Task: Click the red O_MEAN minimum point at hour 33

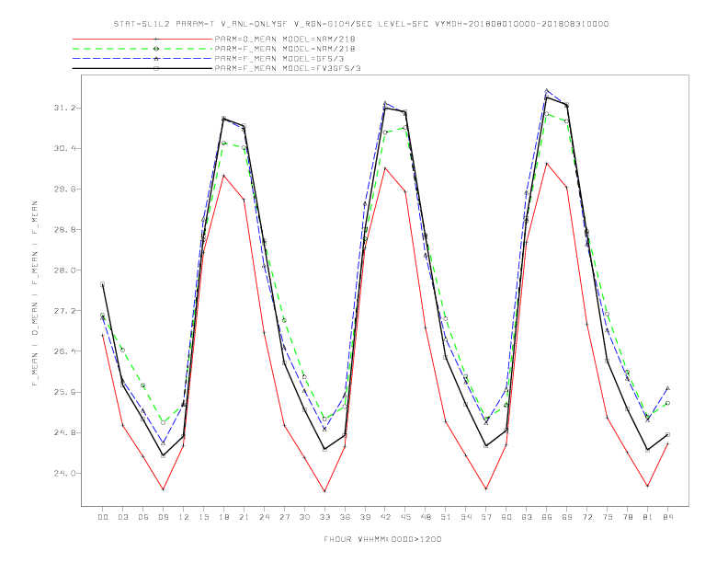Action: click(324, 491)
